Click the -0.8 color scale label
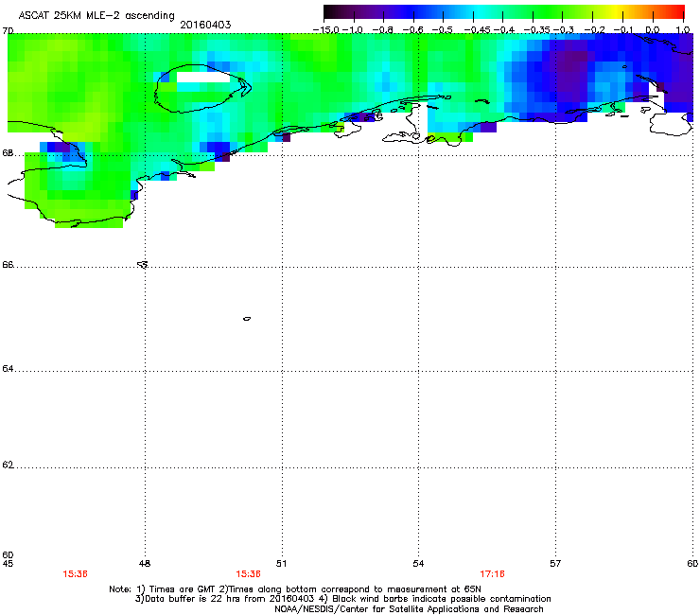 [382, 30]
